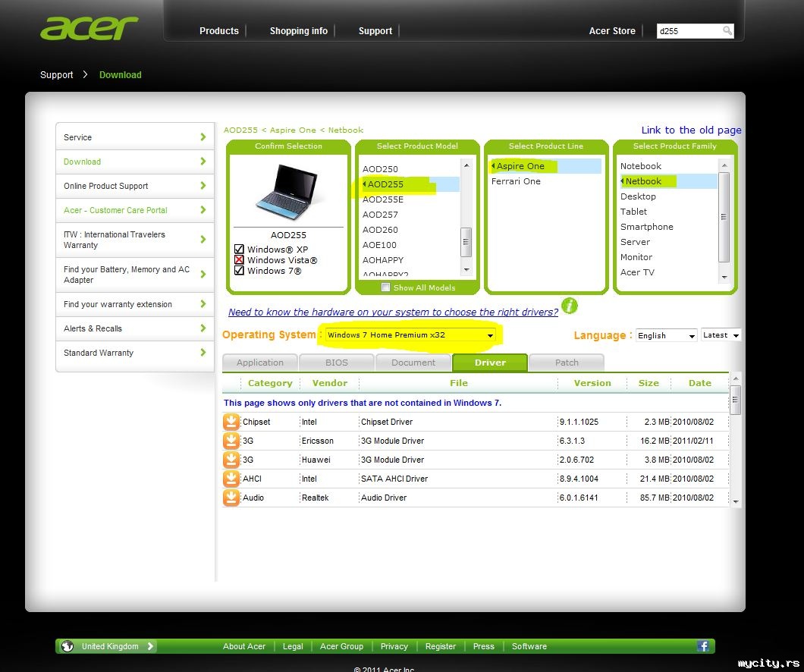
Task: Open International Travelers Warranty item
Action: [x=135, y=240]
